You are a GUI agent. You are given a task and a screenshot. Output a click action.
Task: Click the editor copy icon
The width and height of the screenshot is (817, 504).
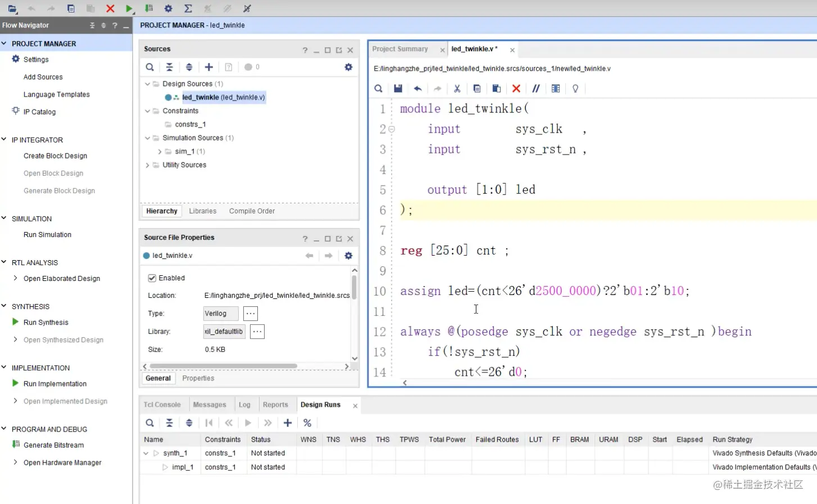pyautogui.click(x=476, y=88)
